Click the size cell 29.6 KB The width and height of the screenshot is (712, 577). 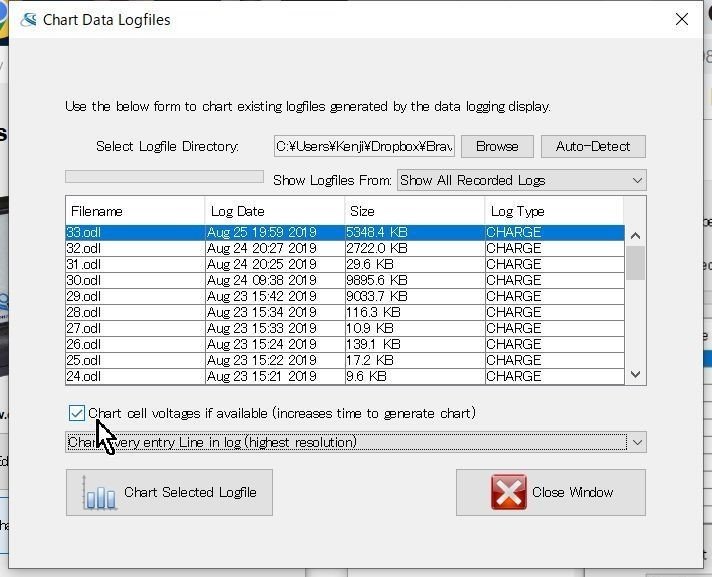coord(370,264)
